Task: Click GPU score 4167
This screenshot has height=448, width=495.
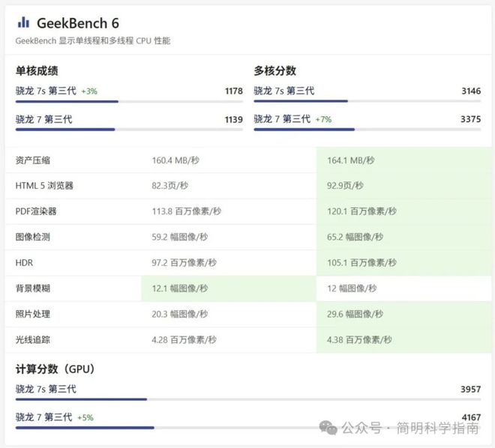Action: click(471, 417)
